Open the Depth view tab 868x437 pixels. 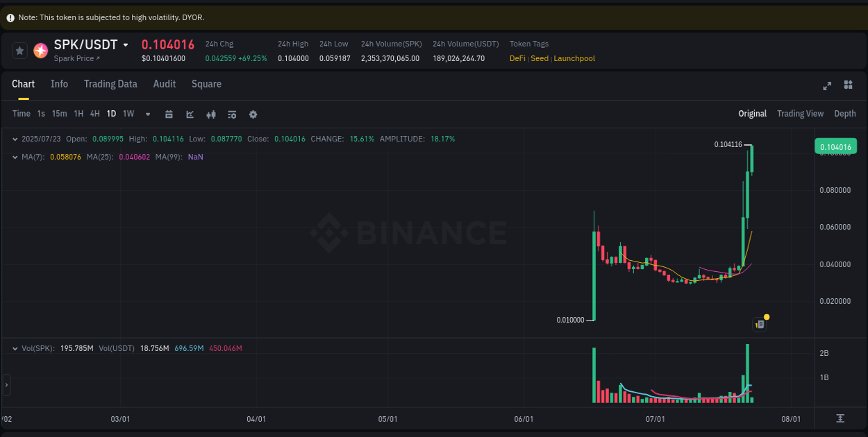point(845,113)
